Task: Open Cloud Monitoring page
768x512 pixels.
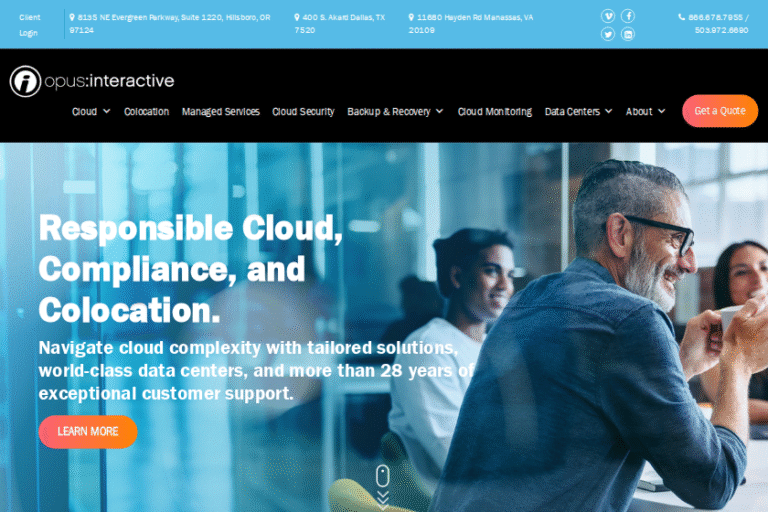Action: point(495,112)
